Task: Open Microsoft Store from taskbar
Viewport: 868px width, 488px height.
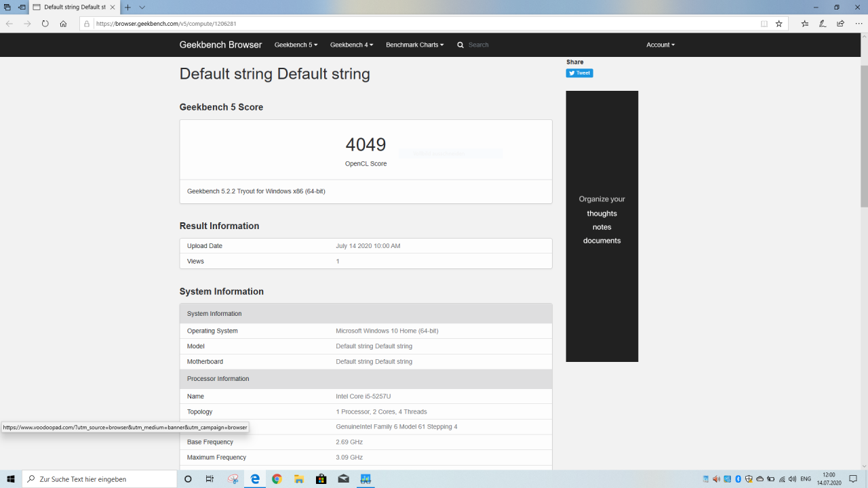Action: tap(321, 479)
